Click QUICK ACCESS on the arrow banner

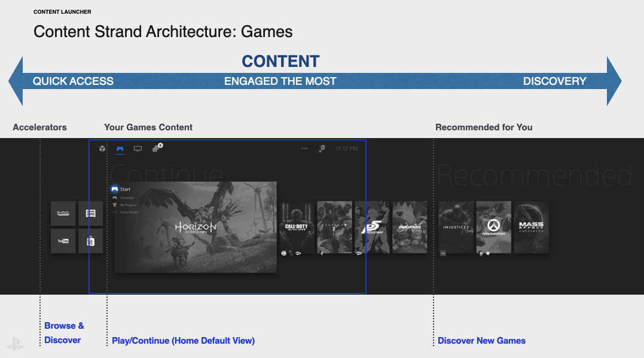73,81
